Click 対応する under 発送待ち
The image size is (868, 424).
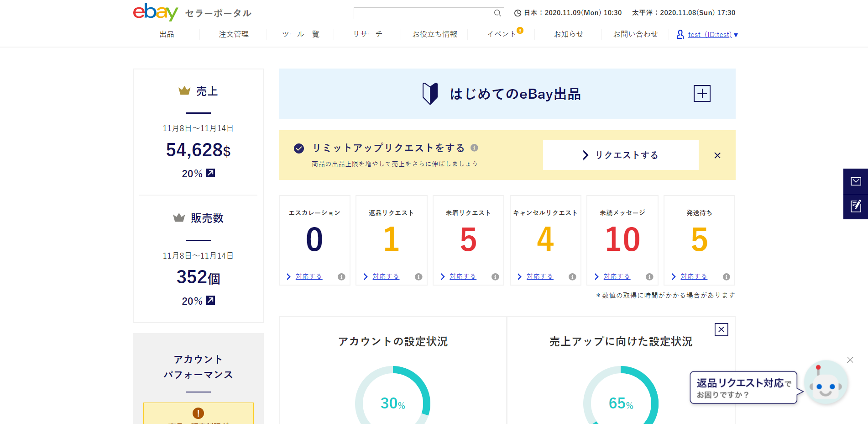[694, 276]
